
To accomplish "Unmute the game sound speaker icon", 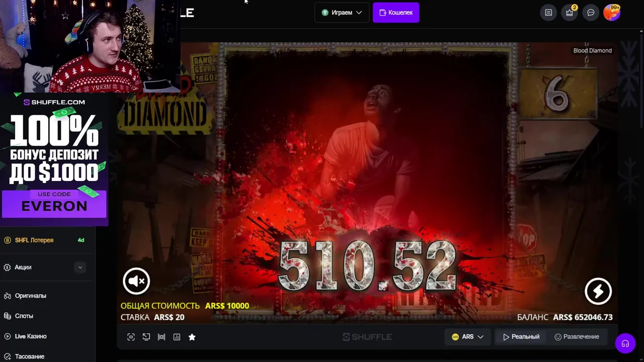I will [136, 281].
